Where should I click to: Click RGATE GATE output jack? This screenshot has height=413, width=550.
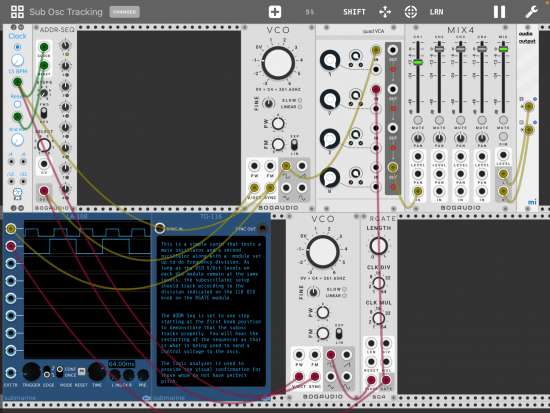point(386,380)
